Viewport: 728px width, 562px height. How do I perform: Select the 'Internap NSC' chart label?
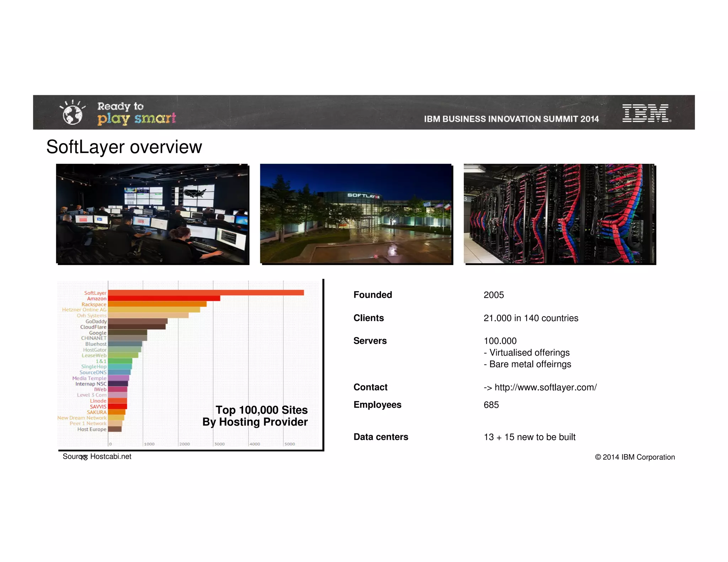(x=91, y=384)
